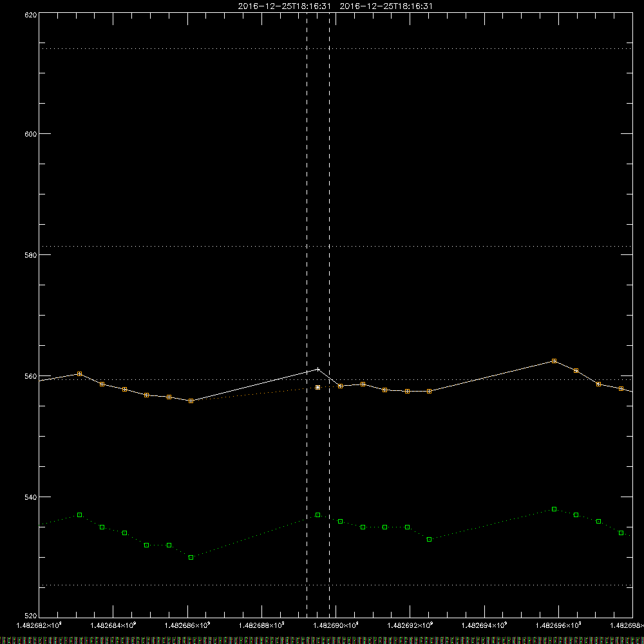Screen dimensions: 644x644
Task: Click the 1.482682×10⁹ x-axis label
Action: click(39, 625)
